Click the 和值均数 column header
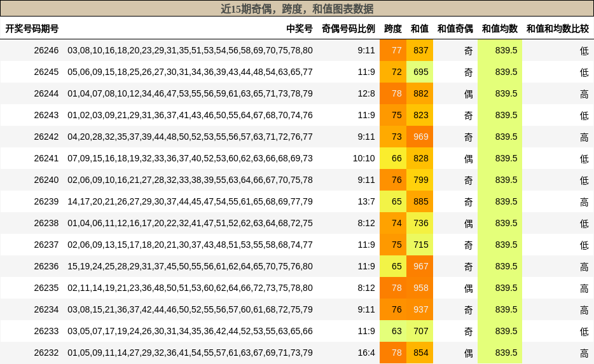This screenshot has width=594, height=364. [x=500, y=29]
